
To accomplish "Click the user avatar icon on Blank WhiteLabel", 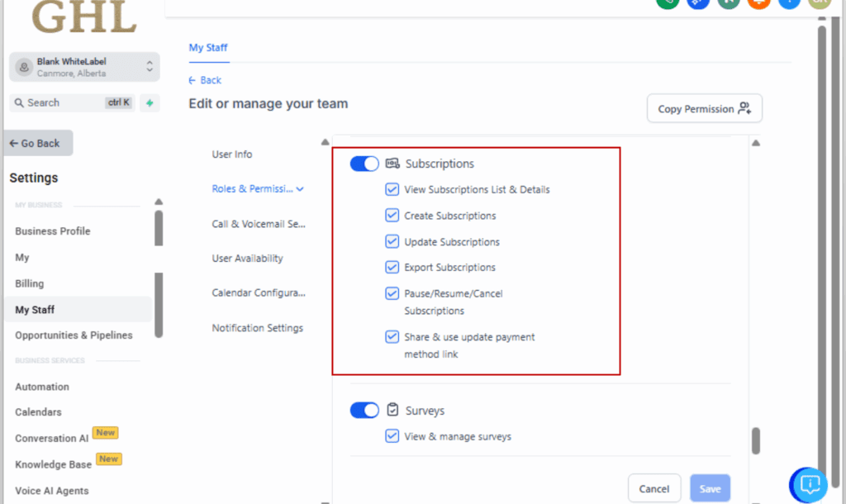I will click(23, 67).
